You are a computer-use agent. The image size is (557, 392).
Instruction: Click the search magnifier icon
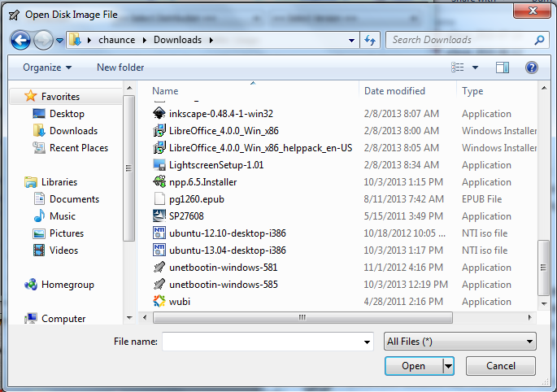pos(539,40)
